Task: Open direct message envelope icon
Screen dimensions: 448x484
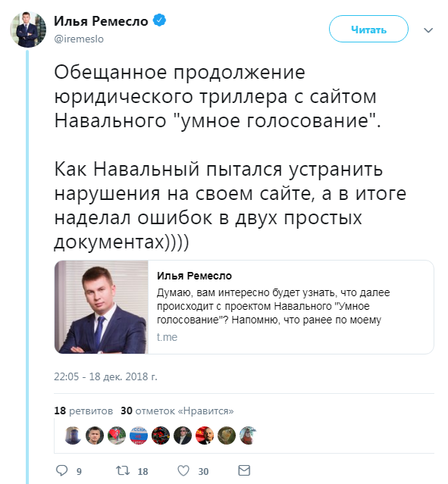Action: coord(244,470)
